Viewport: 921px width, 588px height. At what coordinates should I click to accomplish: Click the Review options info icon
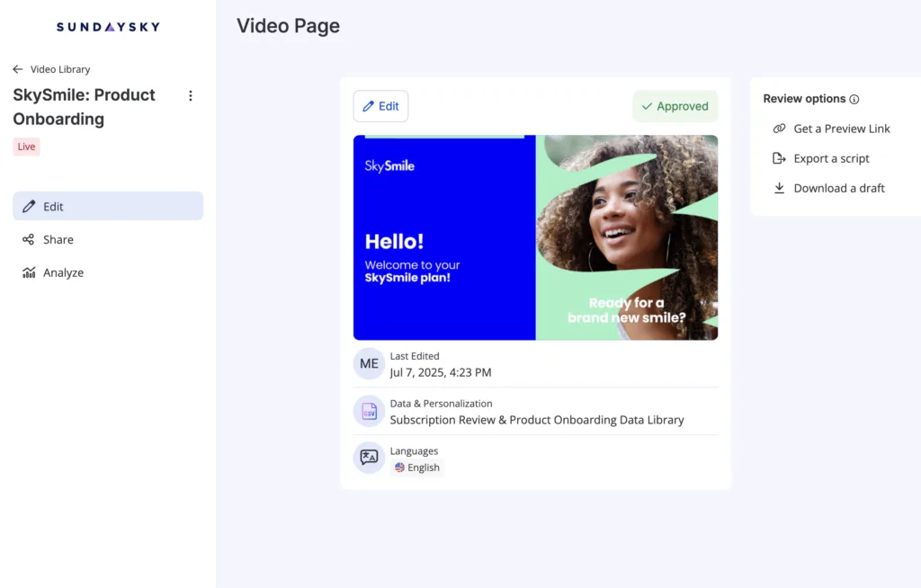[x=854, y=100]
